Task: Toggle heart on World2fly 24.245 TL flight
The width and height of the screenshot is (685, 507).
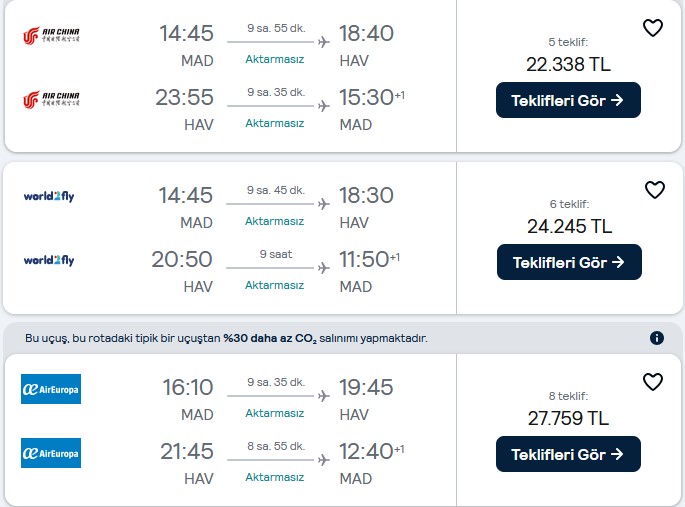Action: [654, 190]
